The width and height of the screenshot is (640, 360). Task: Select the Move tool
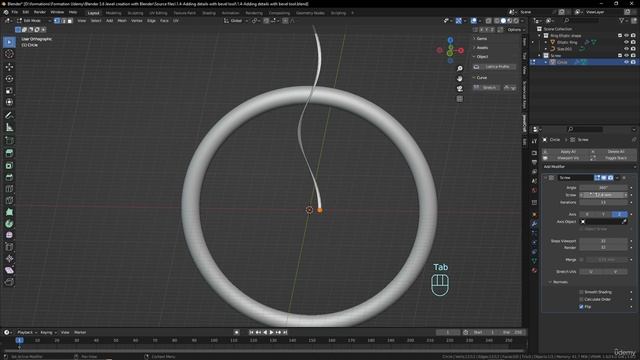coord(9,67)
